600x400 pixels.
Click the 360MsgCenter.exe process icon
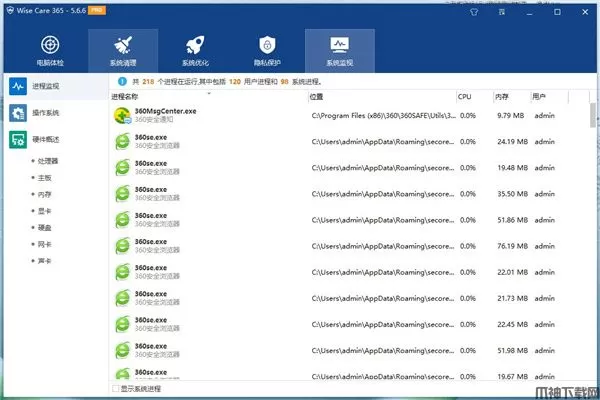[122, 116]
